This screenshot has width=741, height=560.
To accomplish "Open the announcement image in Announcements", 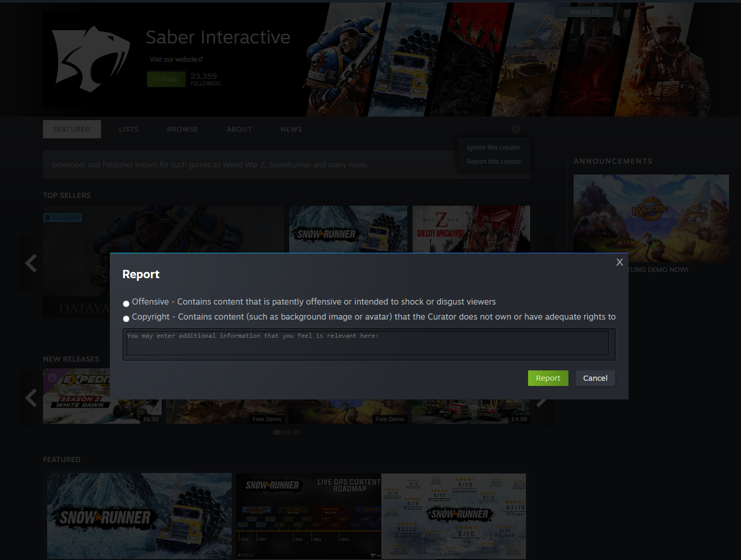I will pyautogui.click(x=651, y=218).
